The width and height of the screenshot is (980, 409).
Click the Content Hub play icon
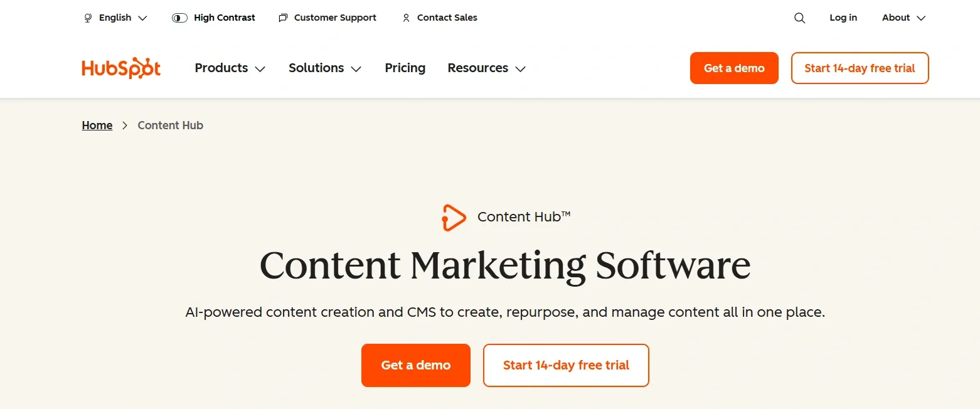point(454,217)
